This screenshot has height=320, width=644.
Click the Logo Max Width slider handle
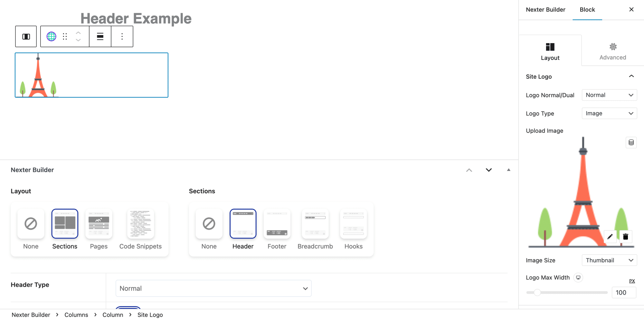coord(537,293)
